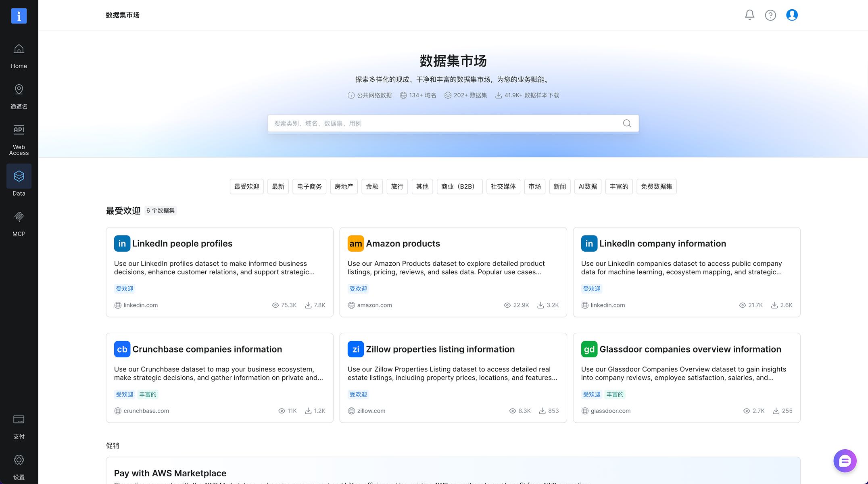
Task: Click the Amazon products 'am' logo icon
Action: click(x=356, y=244)
